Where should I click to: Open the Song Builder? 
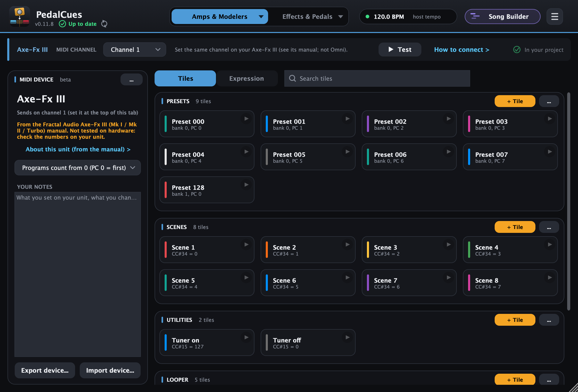point(502,17)
